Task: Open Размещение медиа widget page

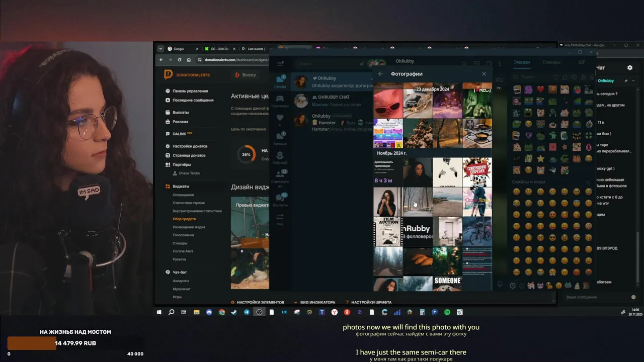Action: [189, 227]
